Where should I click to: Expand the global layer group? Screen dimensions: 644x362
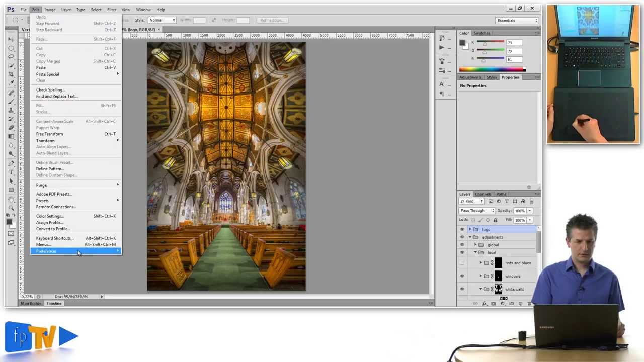pos(475,245)
